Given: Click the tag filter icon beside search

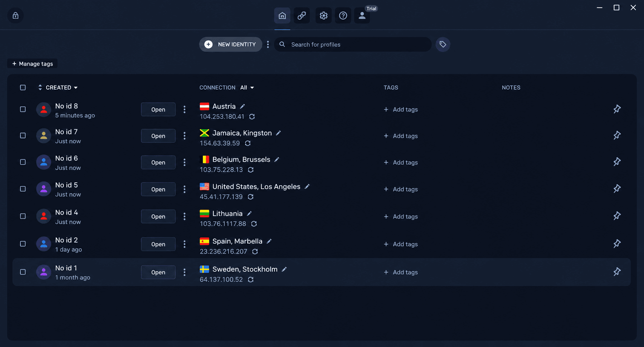Looking at the screenshot, I should [443, 44].
